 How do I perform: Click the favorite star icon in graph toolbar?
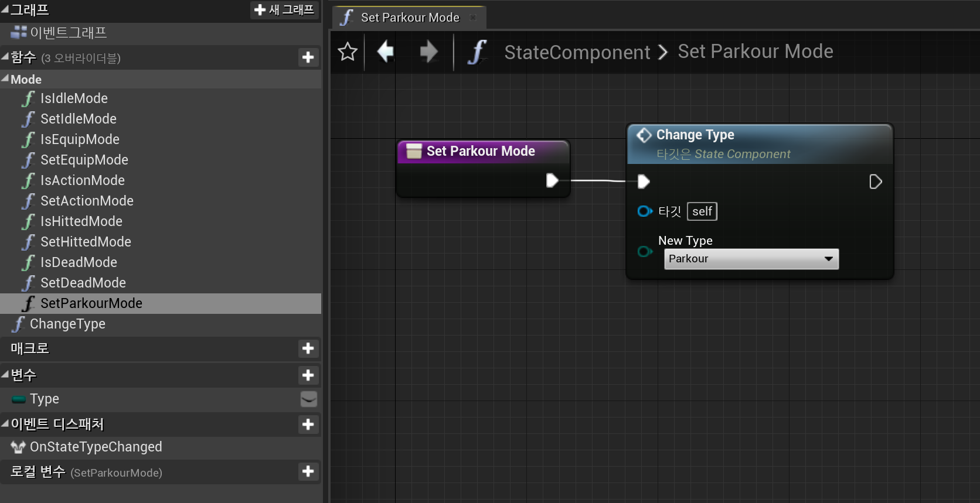[x=348, y=52]
